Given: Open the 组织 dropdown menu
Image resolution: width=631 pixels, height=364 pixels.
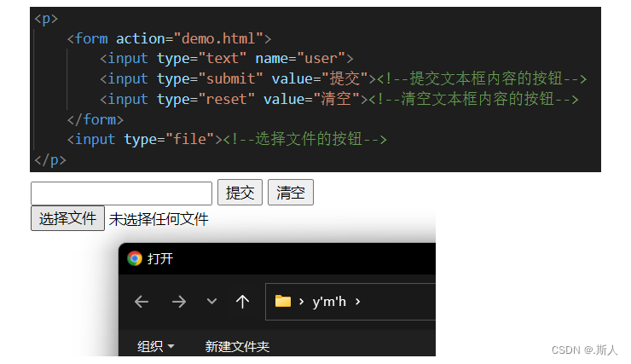Looking at the screenshot, I should 155,346.
